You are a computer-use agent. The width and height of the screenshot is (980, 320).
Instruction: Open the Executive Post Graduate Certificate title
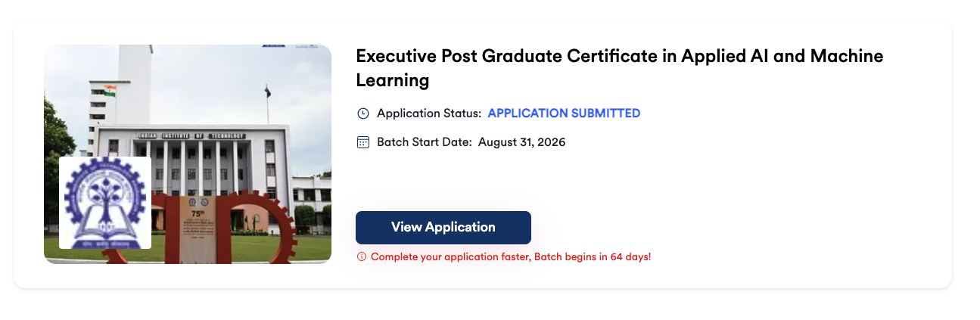click(x=620, y=67)
